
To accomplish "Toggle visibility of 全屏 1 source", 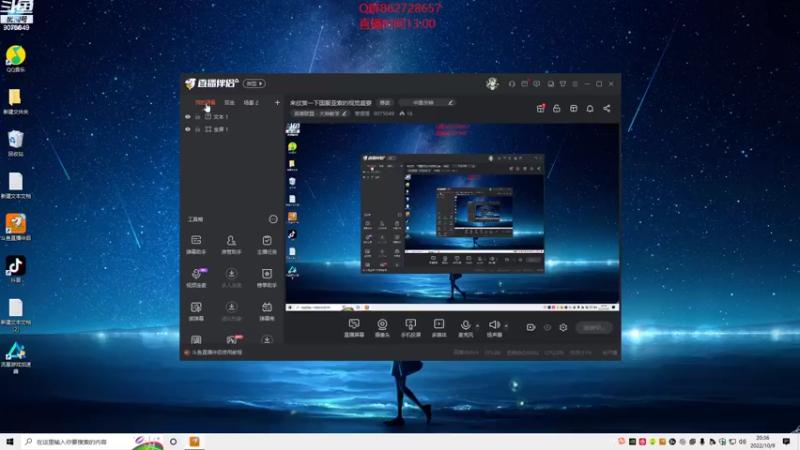I will (x=188, y=129).
